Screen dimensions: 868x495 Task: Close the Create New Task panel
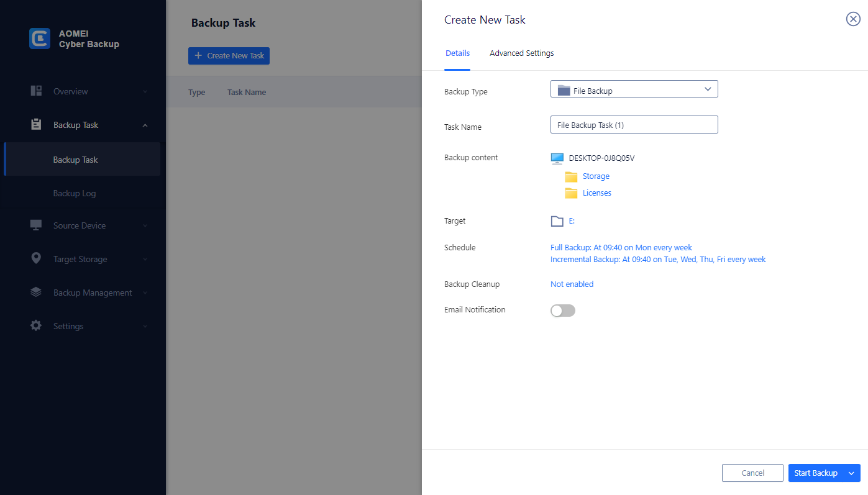(853, 19)
